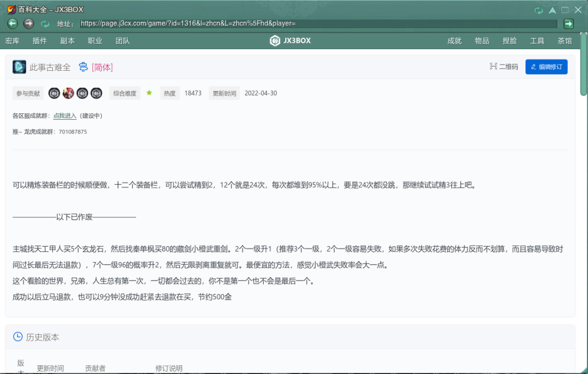Click the refresh icon in the title bar
This screenshot has height=374, width=588.
coord(538,10)
